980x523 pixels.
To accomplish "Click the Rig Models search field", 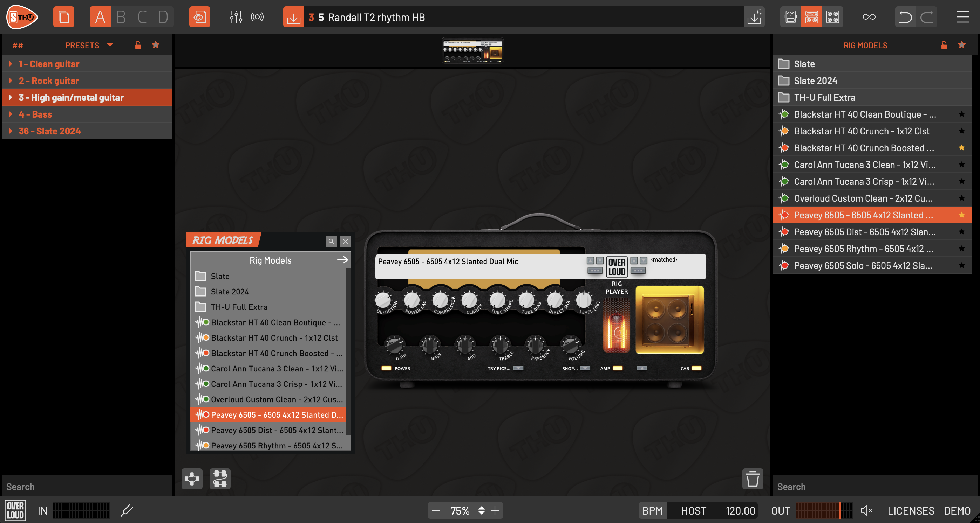I will (x=871, y=487).
